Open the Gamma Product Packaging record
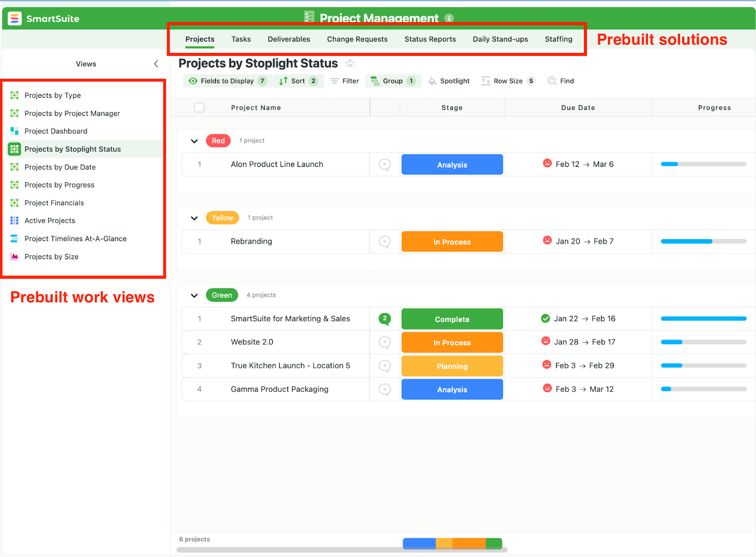This screenshot has width=756, height=557. (x=279, y=390)
